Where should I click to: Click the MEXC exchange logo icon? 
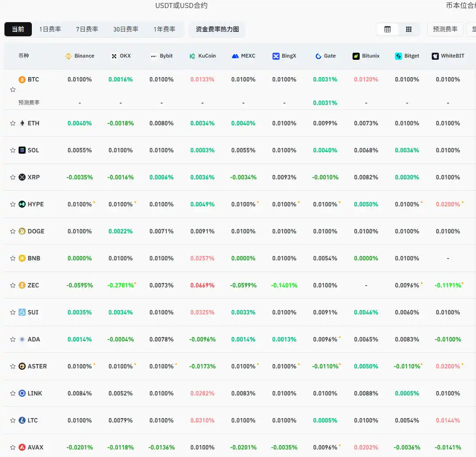(235, 56)
